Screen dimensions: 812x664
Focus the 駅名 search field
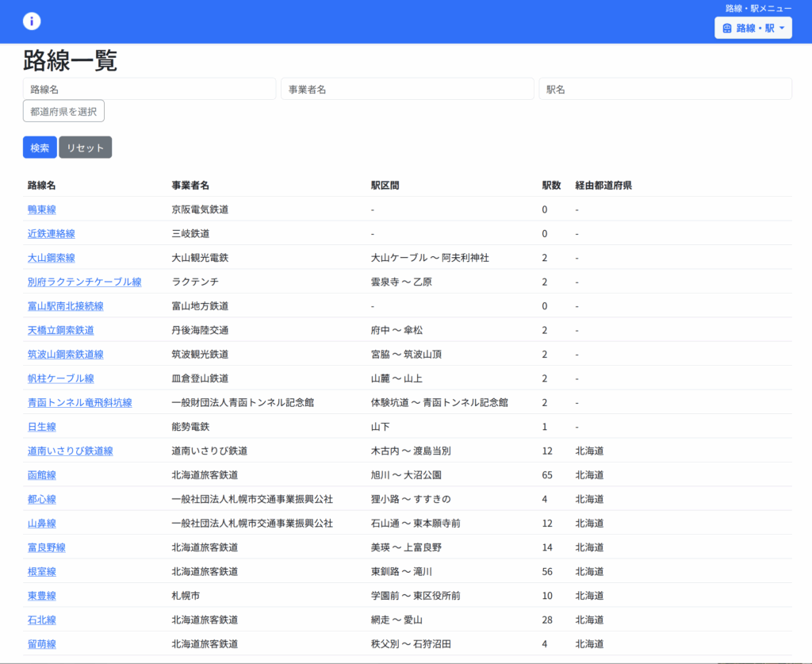665,89
